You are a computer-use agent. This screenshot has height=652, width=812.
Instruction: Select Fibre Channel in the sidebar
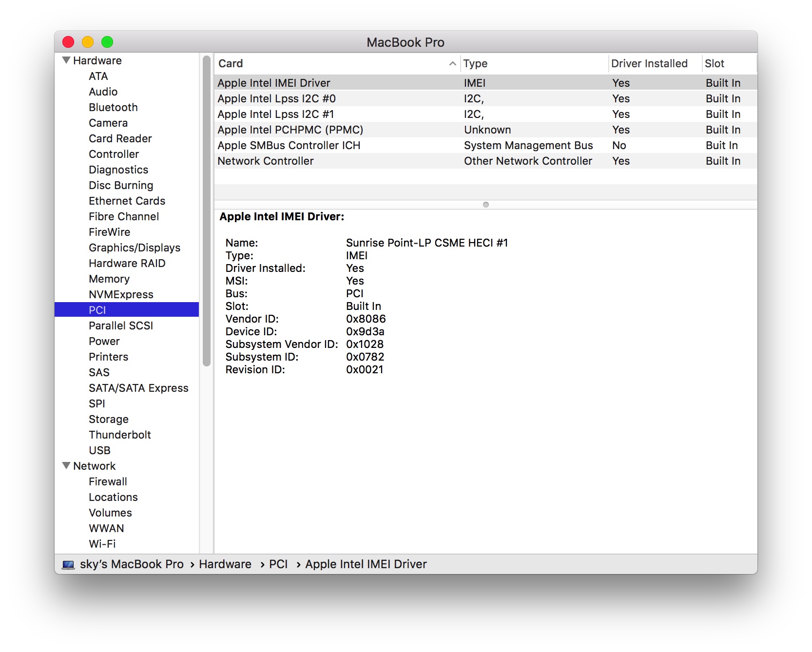coord(124,216)
